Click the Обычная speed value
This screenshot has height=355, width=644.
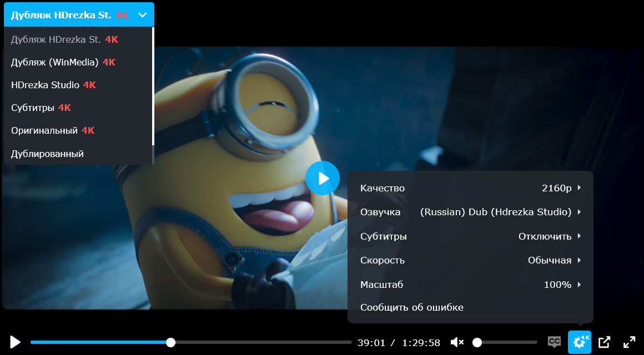(550, 260)
